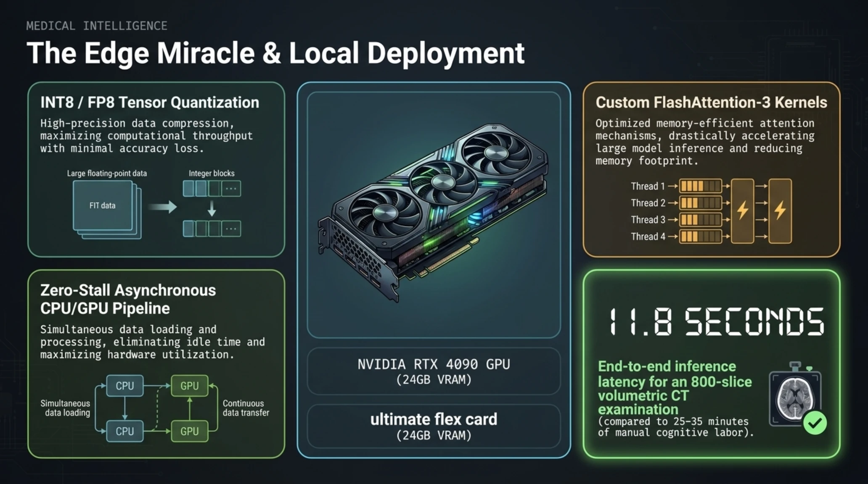Click the "Simultaneous data loading and processing" paragraph
Image resolution: width=868 pixels, height=484 pixels.
click(x=153, y=342)
